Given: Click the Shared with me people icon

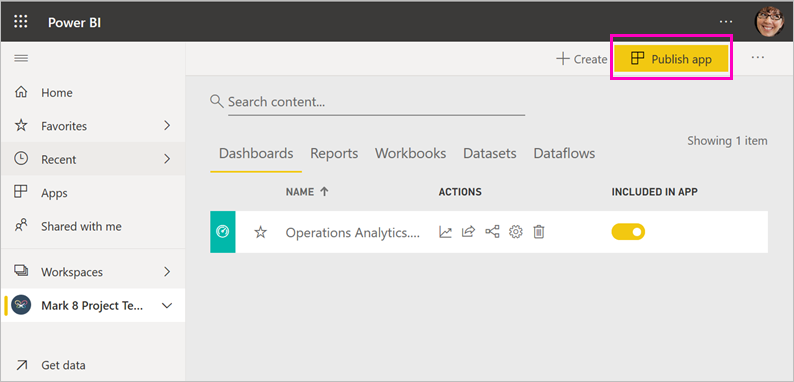Looking at the screenshot, I should pyautogui.click(x=21, y=226).
